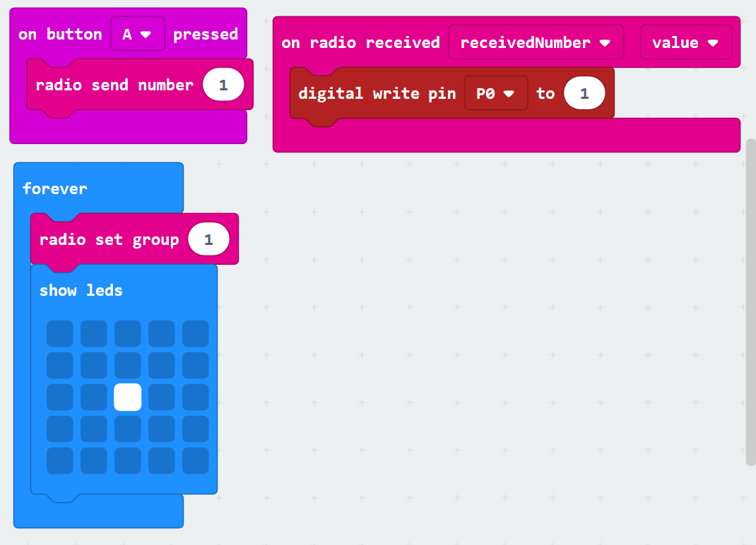The height and width of the screenshot is (545, 756).
Task: Select the digital write pin block
Action: click(376, 93)
